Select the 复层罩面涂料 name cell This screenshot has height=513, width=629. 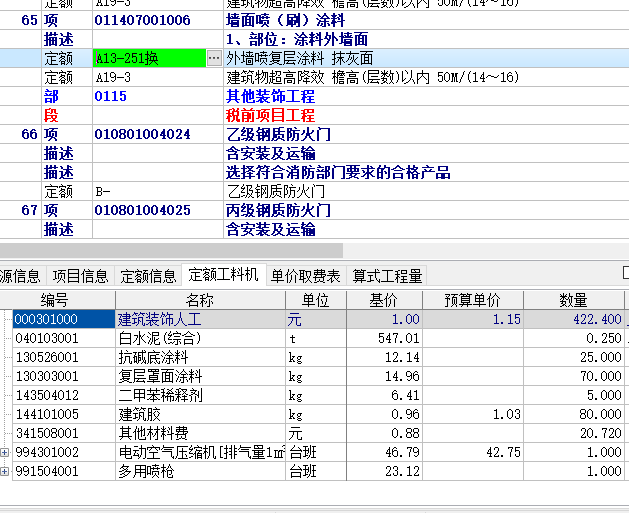coord(201,376)
